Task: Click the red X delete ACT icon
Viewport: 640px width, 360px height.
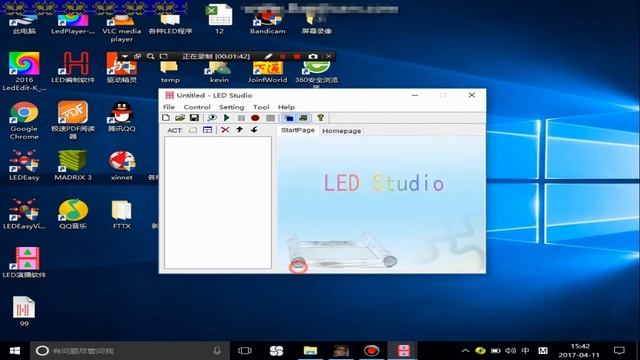Action: pos(225,130)
